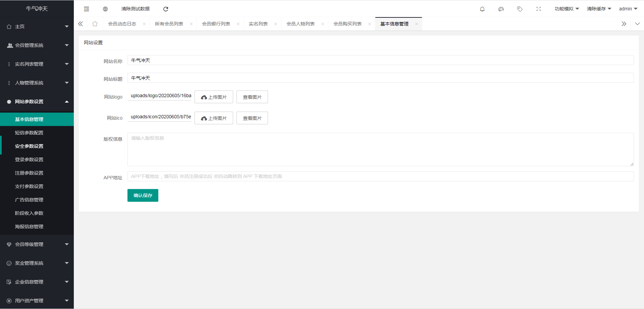The width and height of the screenshot is (644, 309).
Task: Toggle fullscreen mode icon
Action: tap(538, 9)
